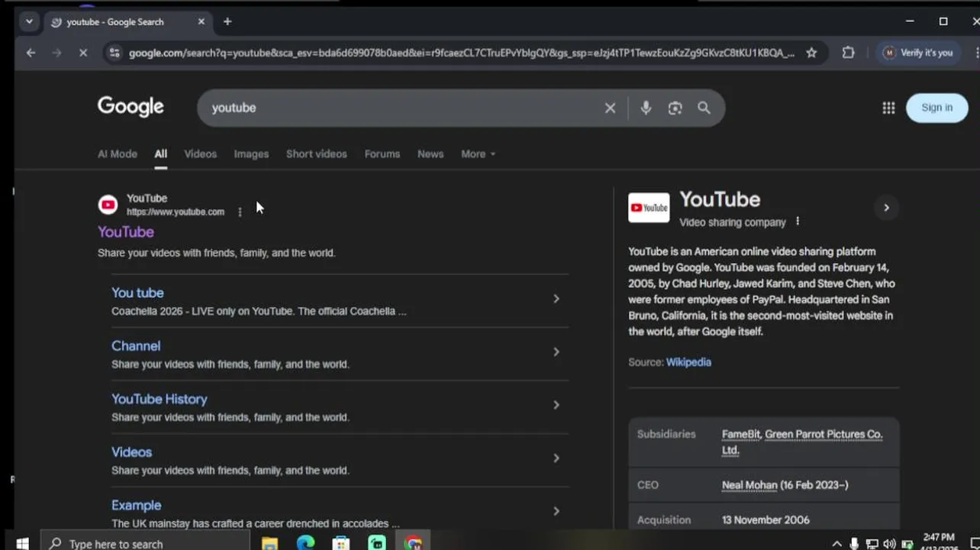980x550 pixels.
Task: Bookmark this page with the star
Action: pyautogui.click(x=811, y=53)
